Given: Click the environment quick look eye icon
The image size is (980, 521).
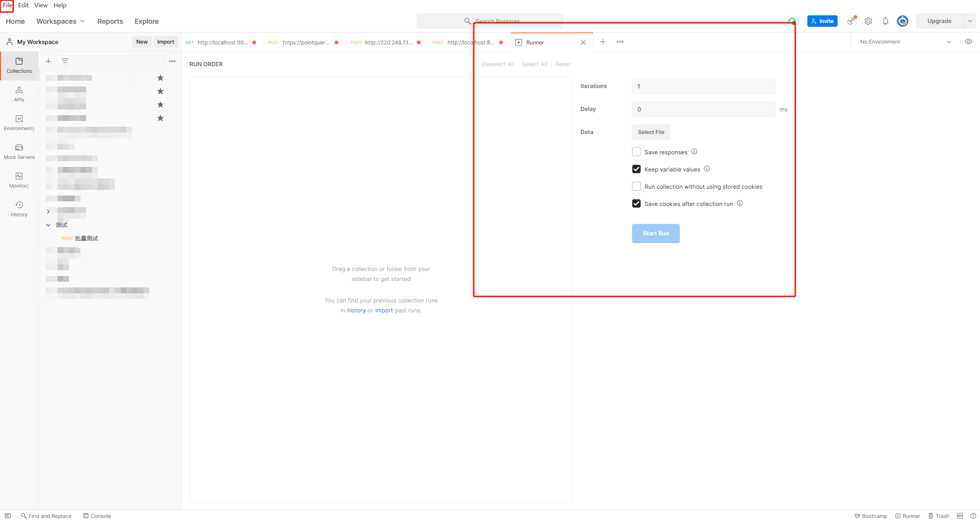Looking at the screenshot, I should pyautogui.click(x=968, y=42).
